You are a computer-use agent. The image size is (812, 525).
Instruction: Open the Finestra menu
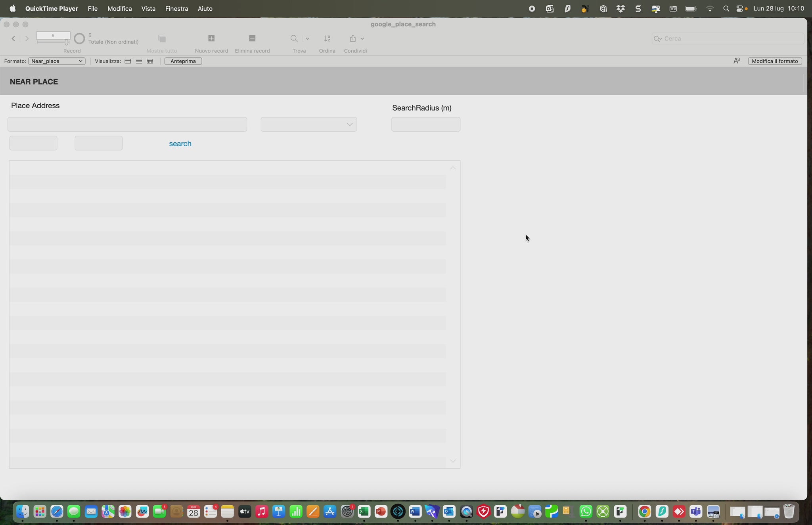[176, 9]
